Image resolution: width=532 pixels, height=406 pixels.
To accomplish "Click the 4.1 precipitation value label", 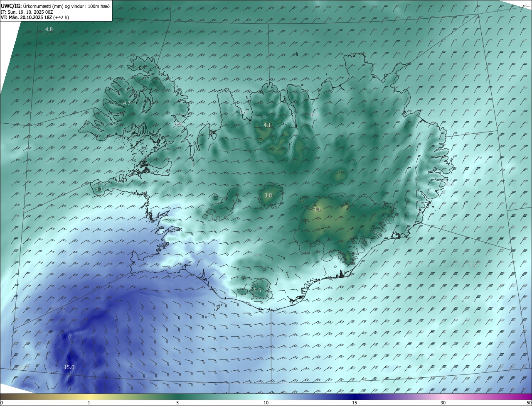I will (267, 125).
